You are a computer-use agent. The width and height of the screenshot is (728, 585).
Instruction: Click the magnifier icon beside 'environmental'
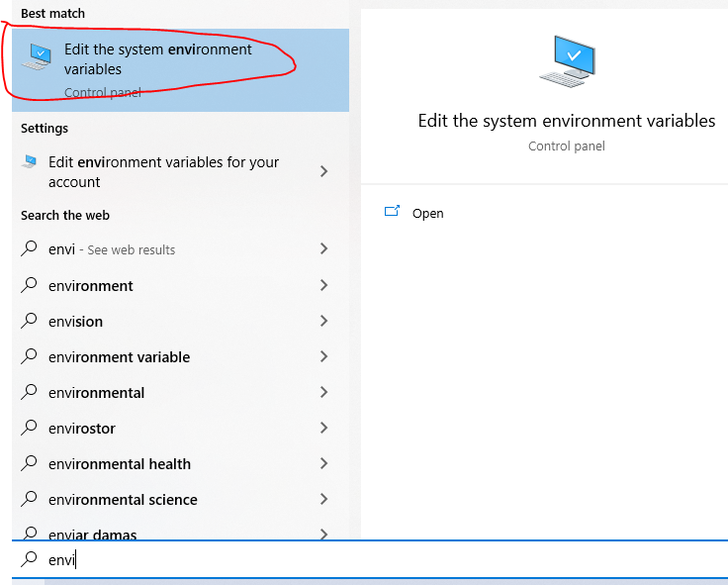pos(29,392)
